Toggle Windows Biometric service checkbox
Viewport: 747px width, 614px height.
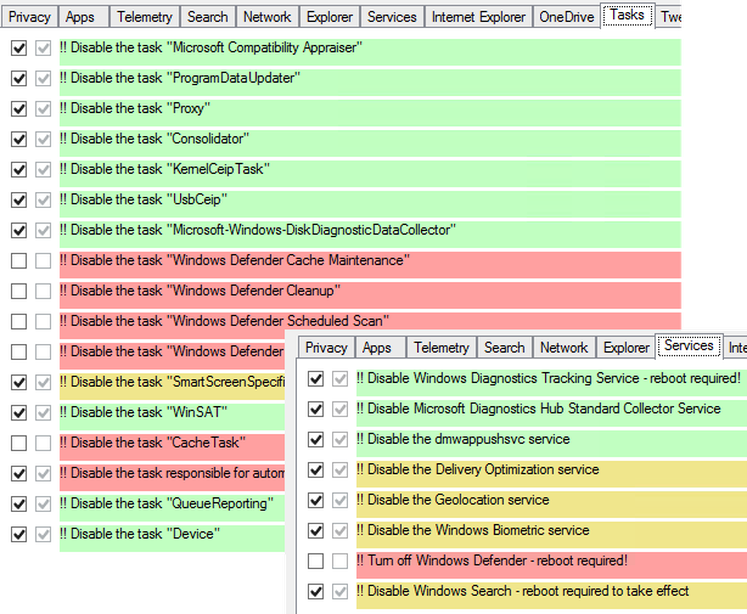[316, 531]
